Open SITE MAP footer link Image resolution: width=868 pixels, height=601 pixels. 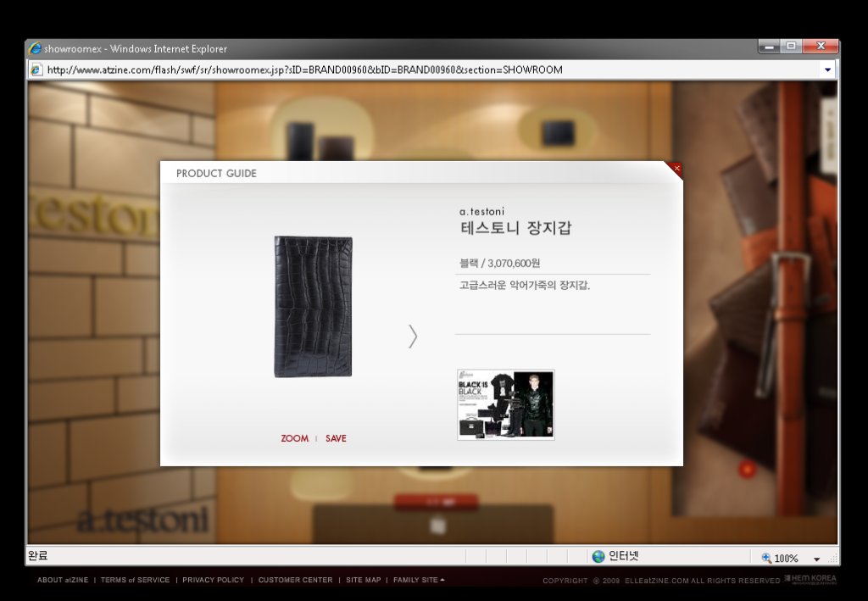[x=363, y=580]
